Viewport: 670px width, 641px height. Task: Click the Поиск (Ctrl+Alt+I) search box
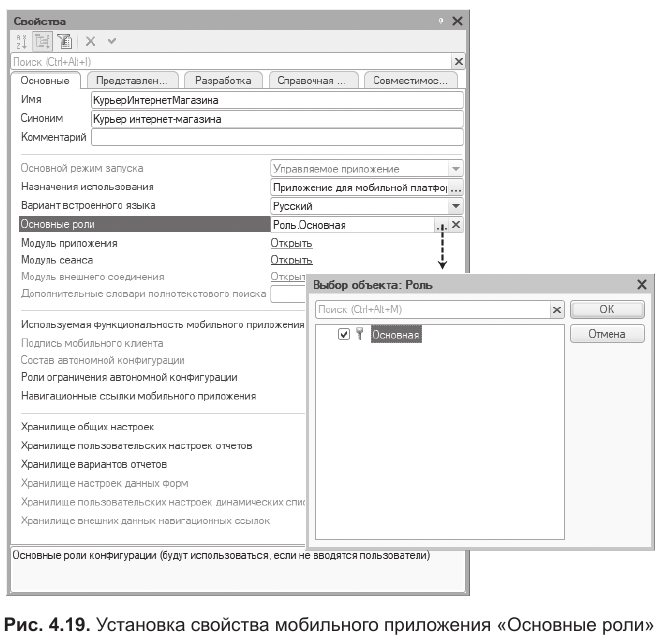tap(231, 62)
